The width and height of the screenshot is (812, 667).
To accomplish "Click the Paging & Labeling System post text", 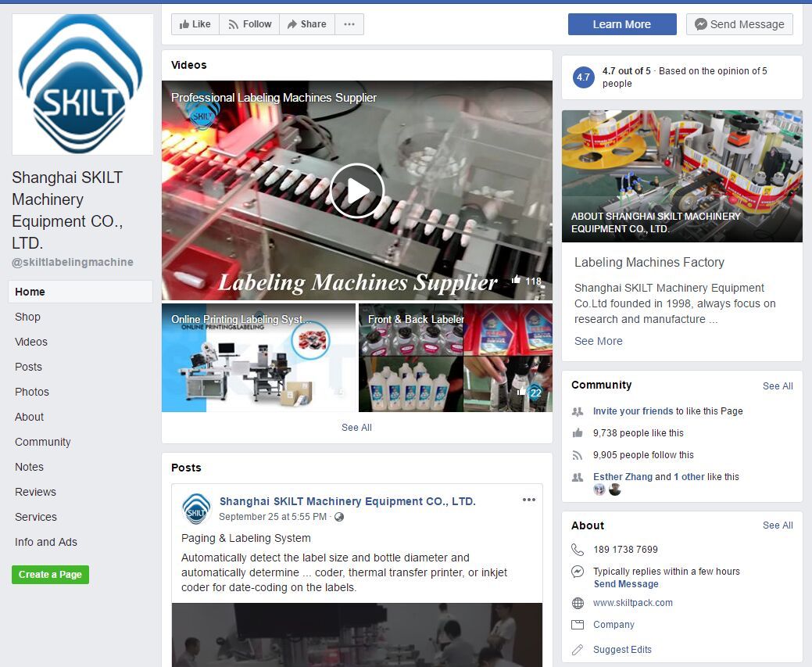I will point(246,538).
